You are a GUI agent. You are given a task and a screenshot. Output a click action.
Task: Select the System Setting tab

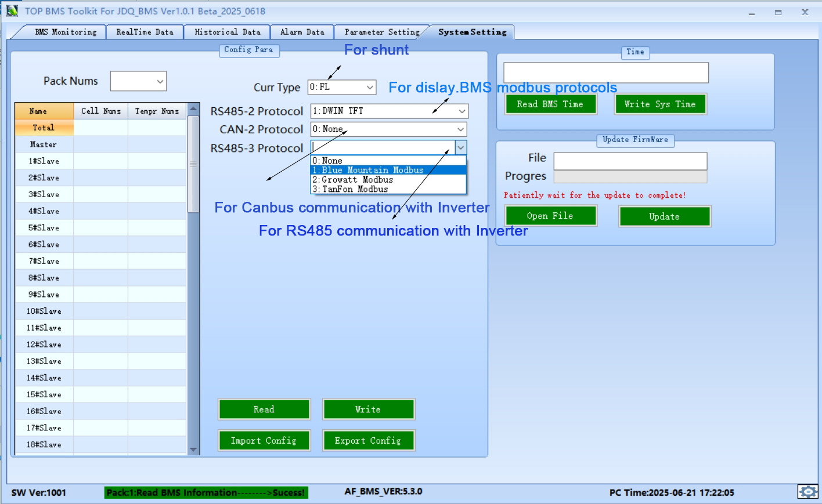pos(472,32)
